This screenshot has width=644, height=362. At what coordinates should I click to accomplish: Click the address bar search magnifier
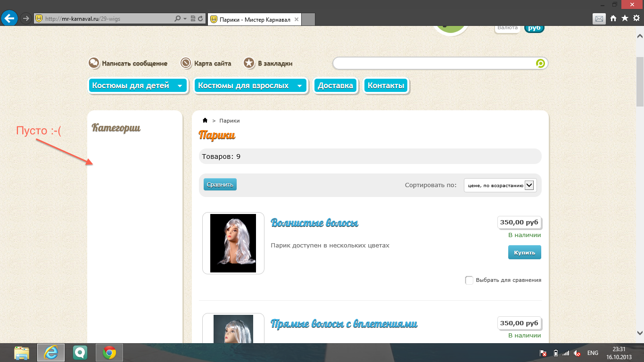coord(178,19)
